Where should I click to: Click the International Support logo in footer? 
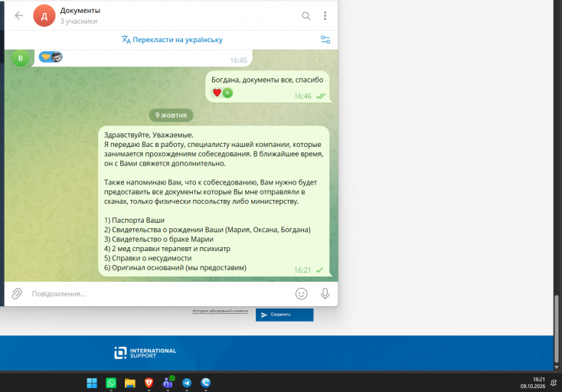145,353
